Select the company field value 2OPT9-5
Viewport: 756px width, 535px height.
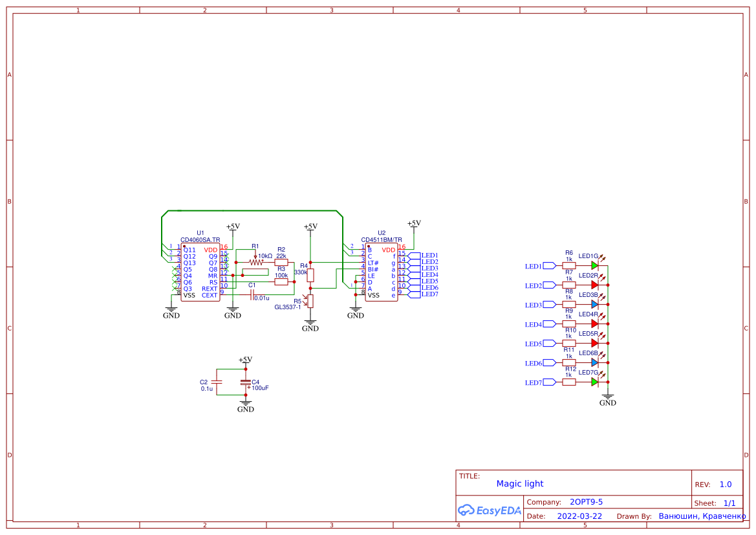586,502
